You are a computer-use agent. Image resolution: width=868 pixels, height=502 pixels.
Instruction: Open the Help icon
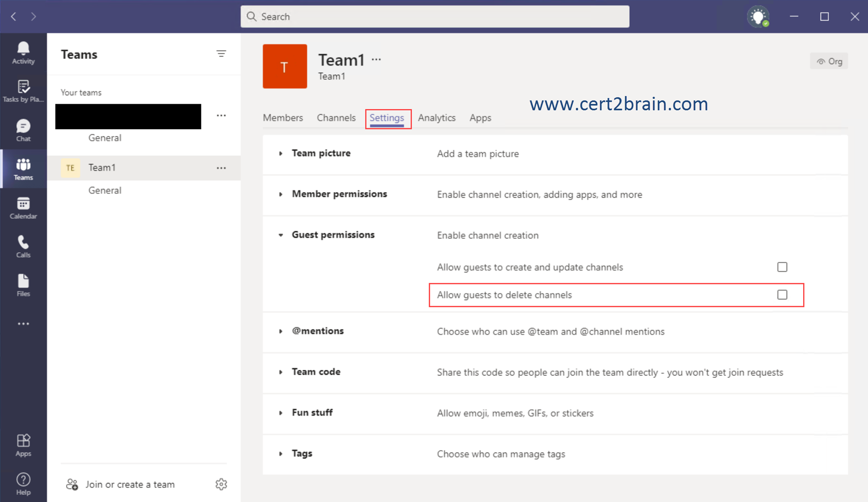(x=23, y=484)
